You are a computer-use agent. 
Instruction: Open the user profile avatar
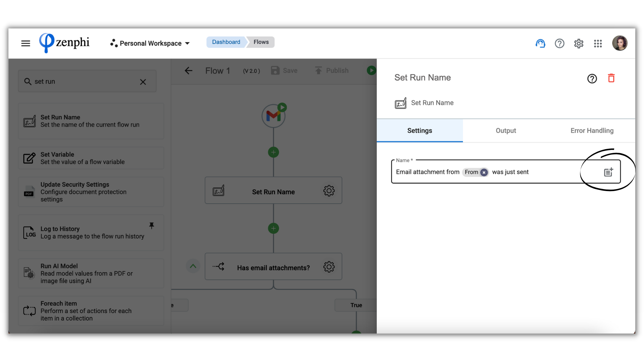click(620, 43)
